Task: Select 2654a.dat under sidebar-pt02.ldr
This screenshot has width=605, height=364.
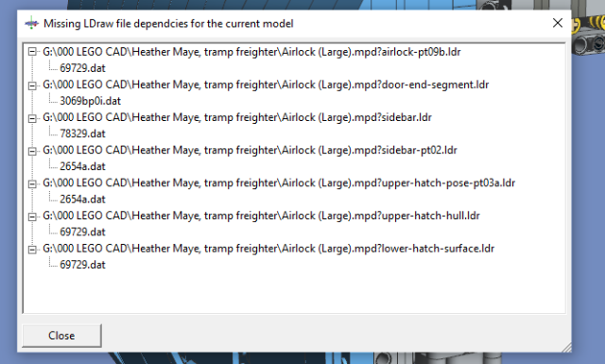Action: click(82, 166)
